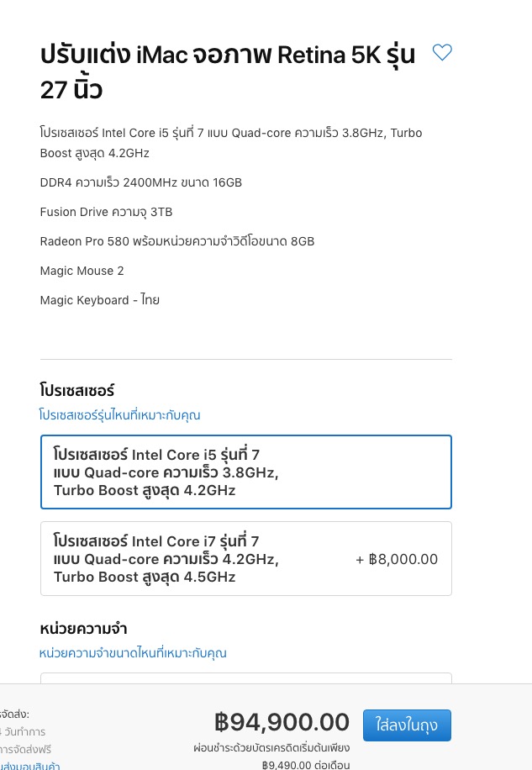The height and width of the screenshot is (770, 532).
Task: Click the หน่วยความจำ section heading
Action: tap(83, 629)
